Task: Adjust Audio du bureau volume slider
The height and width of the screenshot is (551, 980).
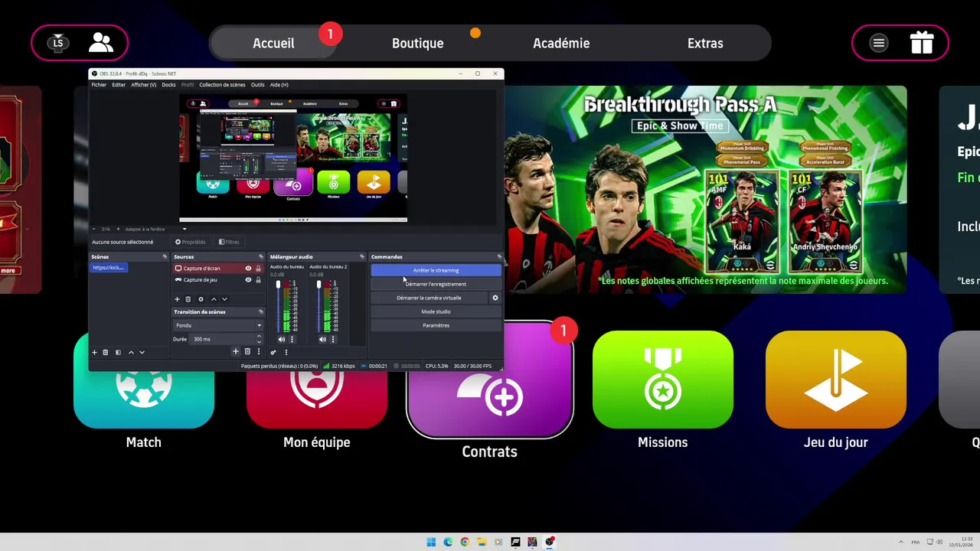Action: click(278, 305)
